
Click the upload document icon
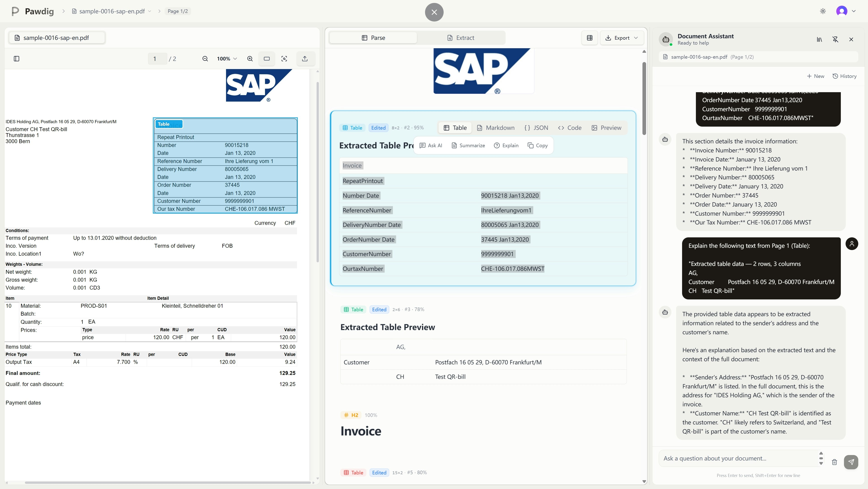pyautogui.click(x=305, y=59)
